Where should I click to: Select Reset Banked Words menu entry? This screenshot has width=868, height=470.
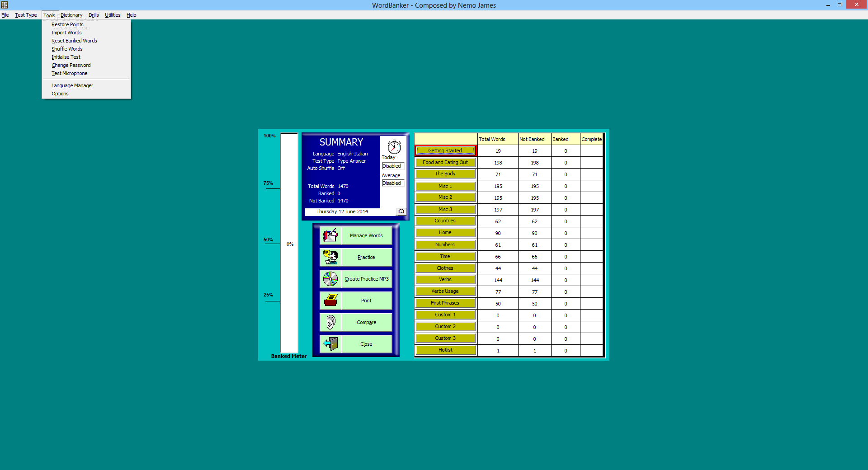click(x=86, y=41)
